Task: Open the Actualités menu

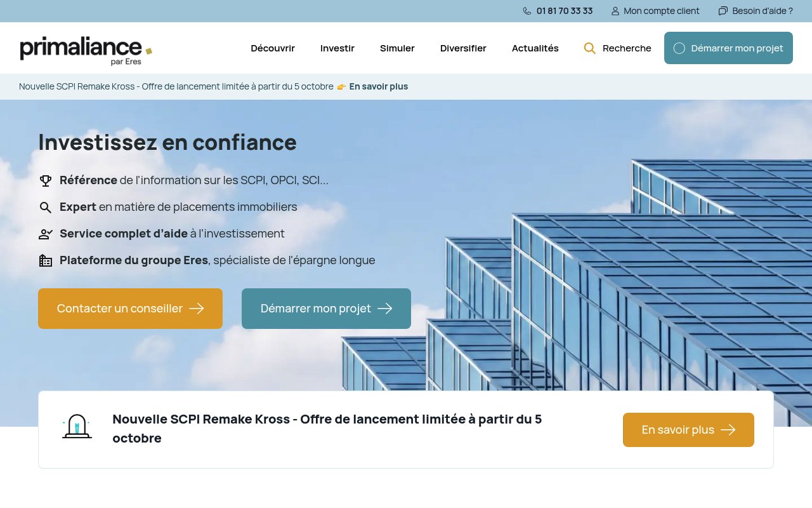Action: tap(535, 48)
